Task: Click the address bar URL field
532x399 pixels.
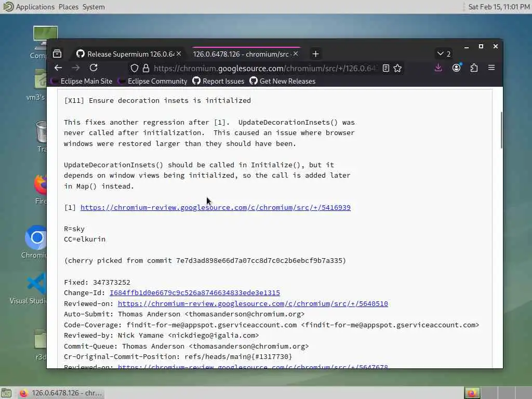Action: 264,68
